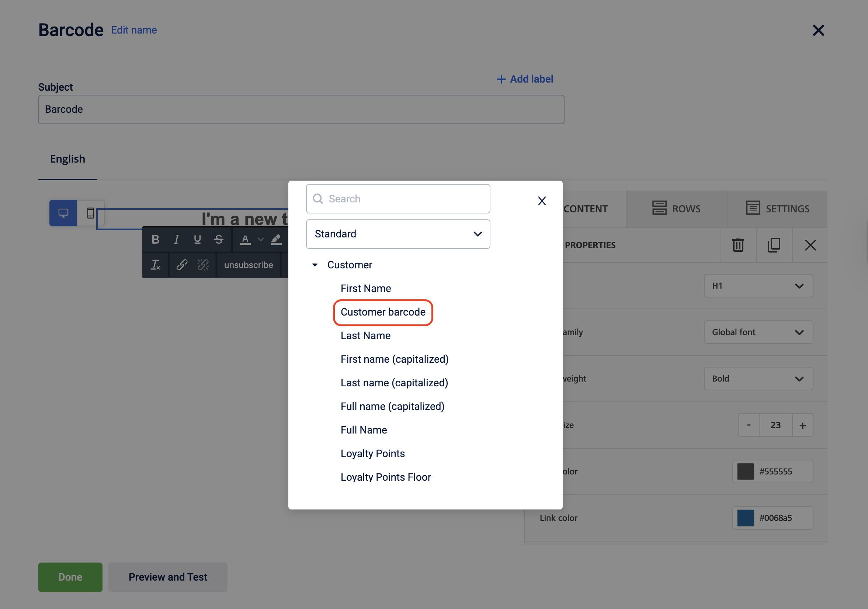
Task: Switch to the ROWS tab
Action: pos(676,209)
